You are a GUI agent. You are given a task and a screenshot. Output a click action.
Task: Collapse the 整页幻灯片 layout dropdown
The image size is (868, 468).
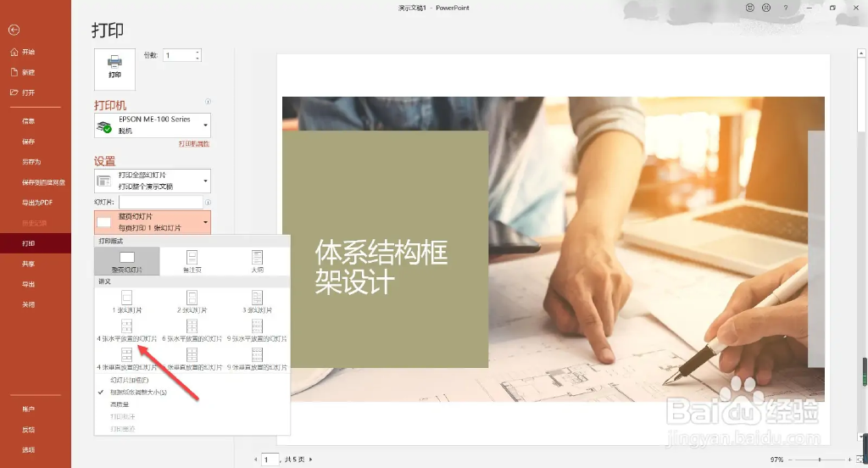[153, 222]
